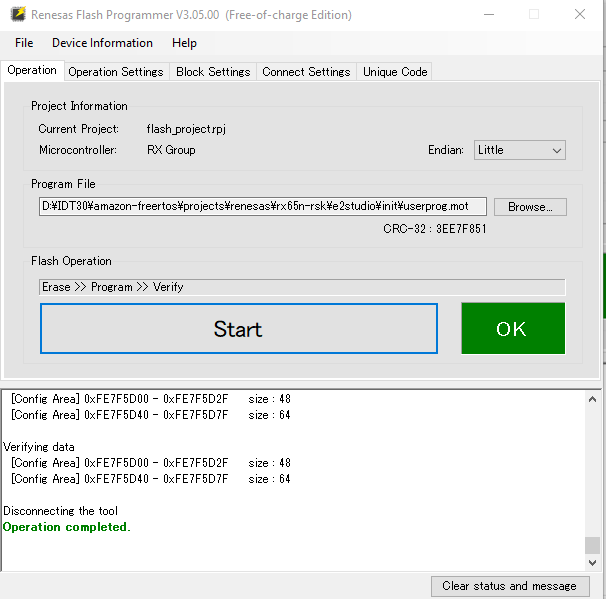606x599 pixels.
Task: Open the File menu
Action: coord(24,43)
